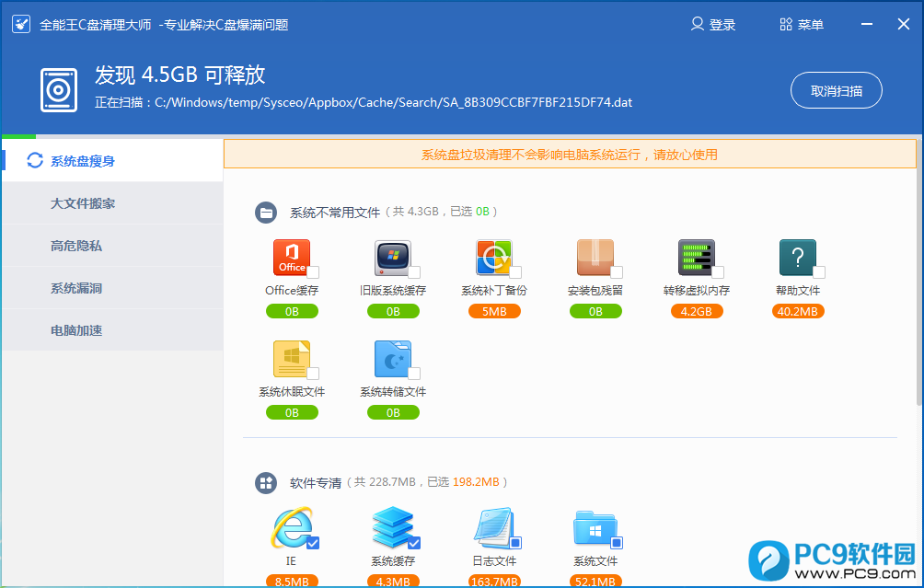Click the 系统补丁备份 icon
The image size is (924, 588).
coord(493,258)
